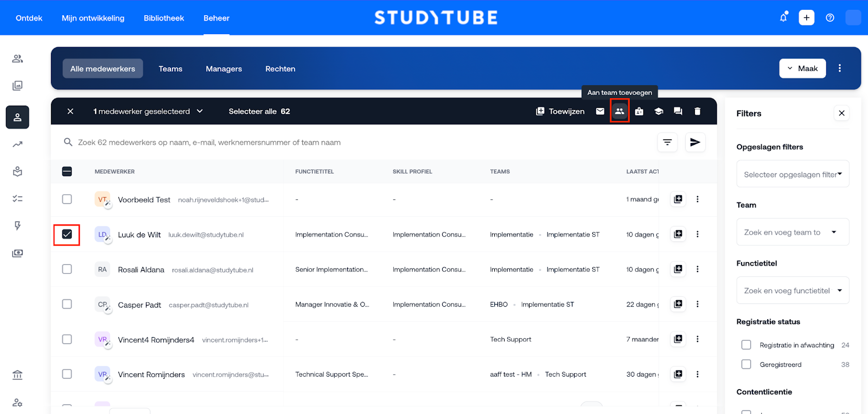Select the Voorbeeld Test checkbox

(67, 199)
